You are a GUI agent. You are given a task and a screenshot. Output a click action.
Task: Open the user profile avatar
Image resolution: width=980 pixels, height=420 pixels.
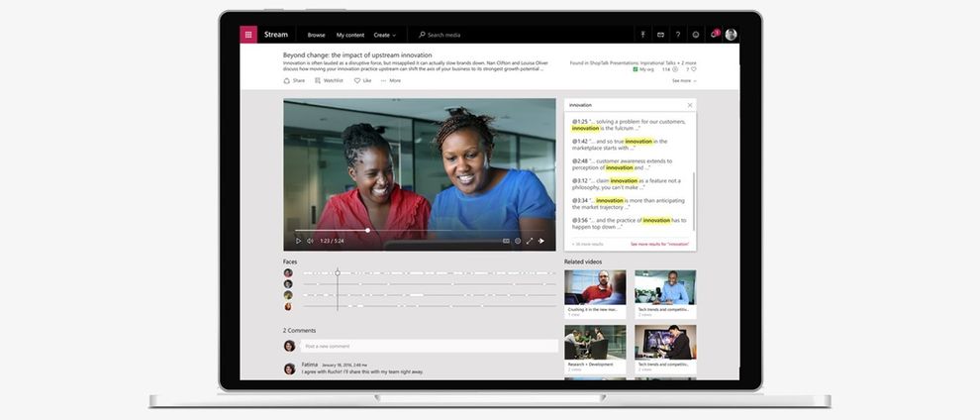731,35
